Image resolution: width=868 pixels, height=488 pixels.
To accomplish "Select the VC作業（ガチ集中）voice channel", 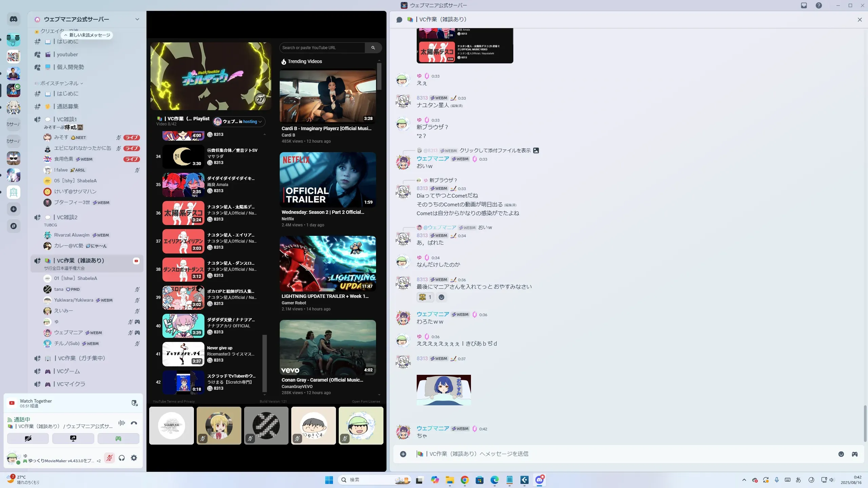I will pyautogui.click(x=81, y=358).
